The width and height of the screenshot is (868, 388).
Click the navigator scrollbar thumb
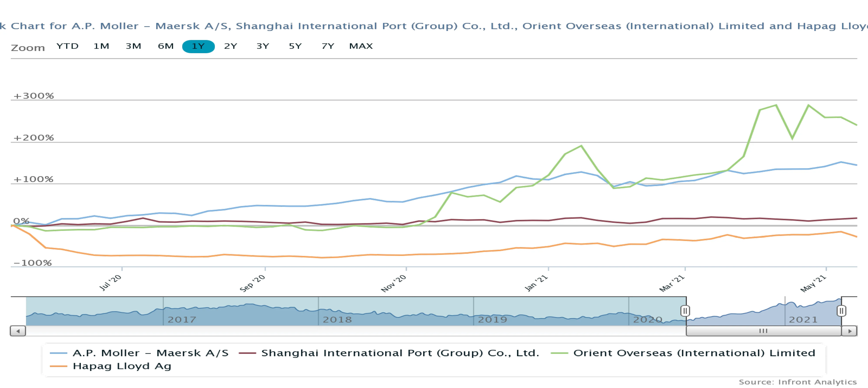[x=763, y=331]
